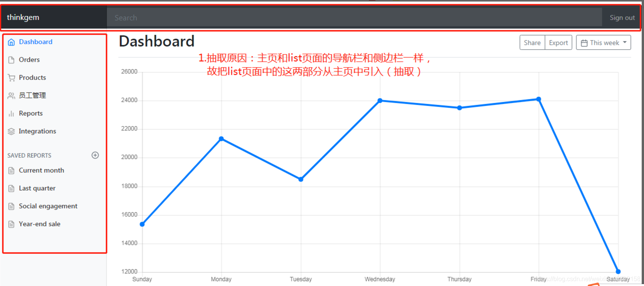Click the This week dropdown caret
The image size is (644, 286).
coord(625,43)
